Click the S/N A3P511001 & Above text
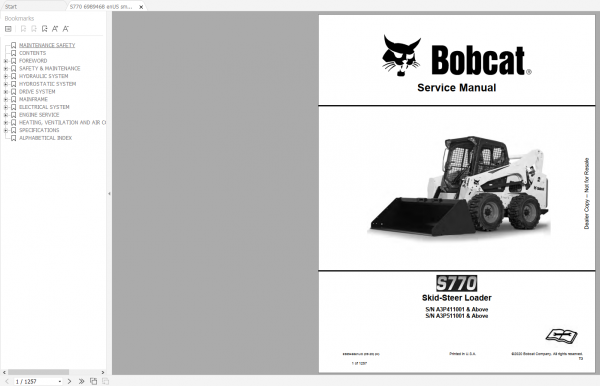Image resolution: width=600 pixels, height=386 pixels. pos(457,316)
